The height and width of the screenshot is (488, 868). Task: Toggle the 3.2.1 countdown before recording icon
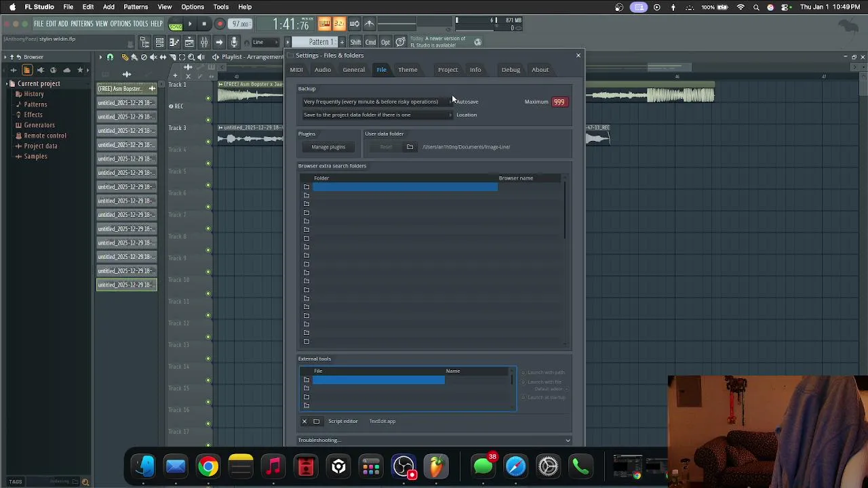[x=339, y=24]
